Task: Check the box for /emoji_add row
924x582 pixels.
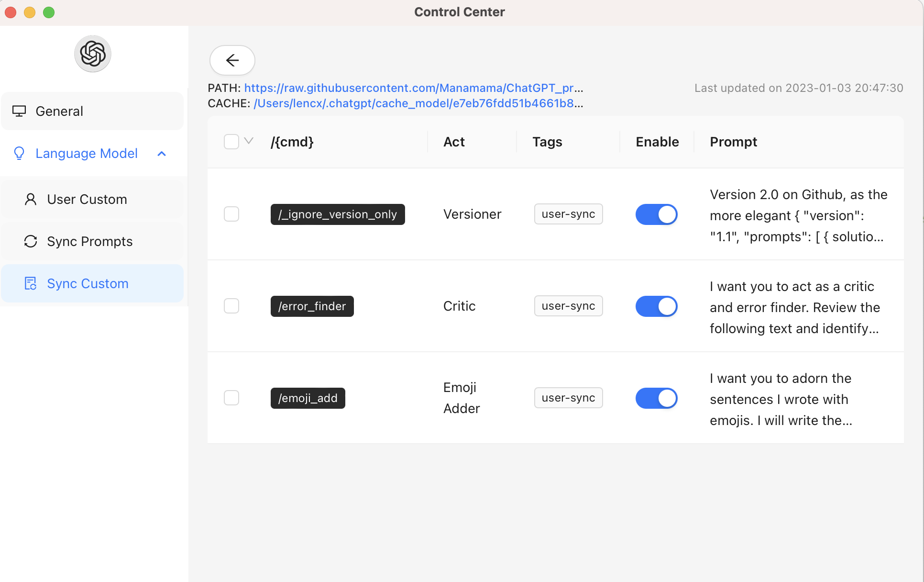Action: point(231,398)
